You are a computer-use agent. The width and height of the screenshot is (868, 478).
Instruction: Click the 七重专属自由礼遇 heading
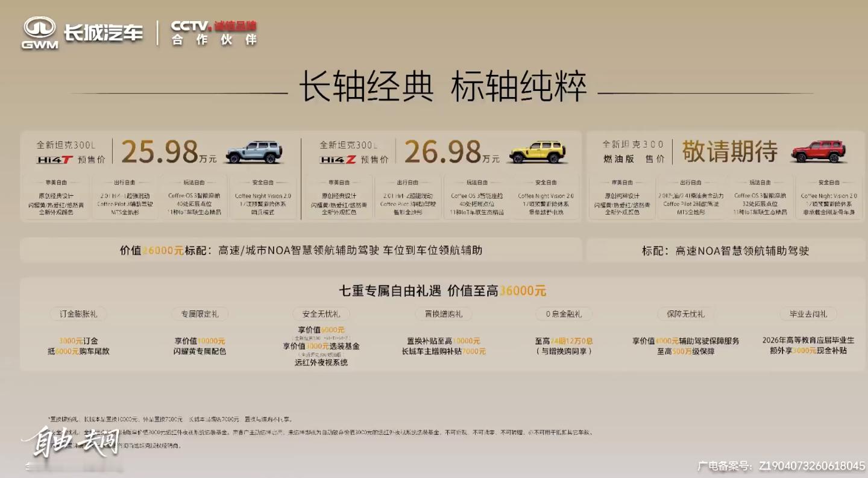point(443,291)
